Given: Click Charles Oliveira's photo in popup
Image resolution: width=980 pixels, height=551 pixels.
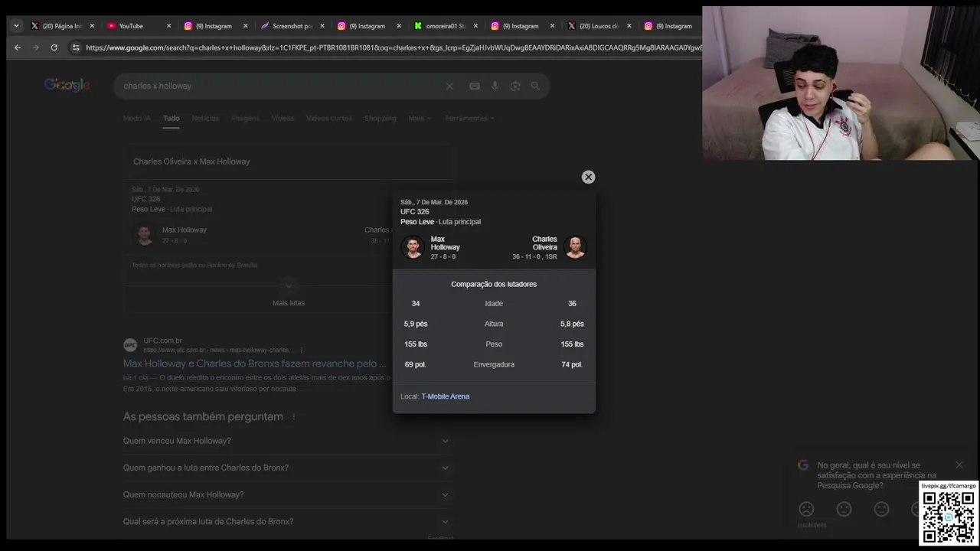Looking at the screenshot, I should (x=575, y=247).
